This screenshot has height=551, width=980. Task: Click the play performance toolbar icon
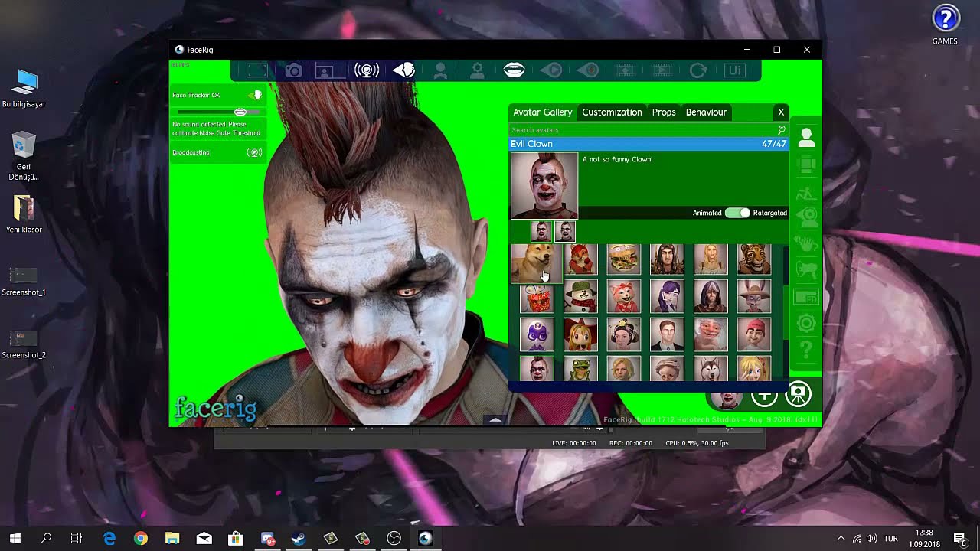(x=550, y=70)
